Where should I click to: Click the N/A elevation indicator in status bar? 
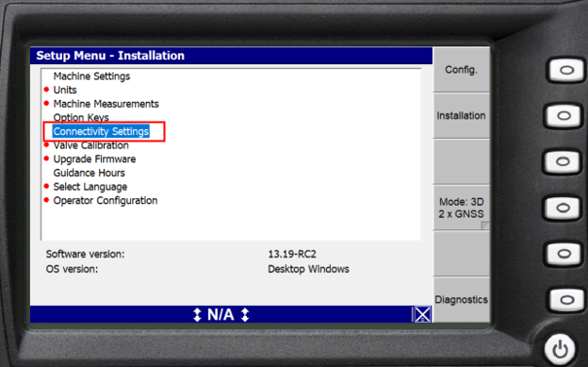pos(220,314)
